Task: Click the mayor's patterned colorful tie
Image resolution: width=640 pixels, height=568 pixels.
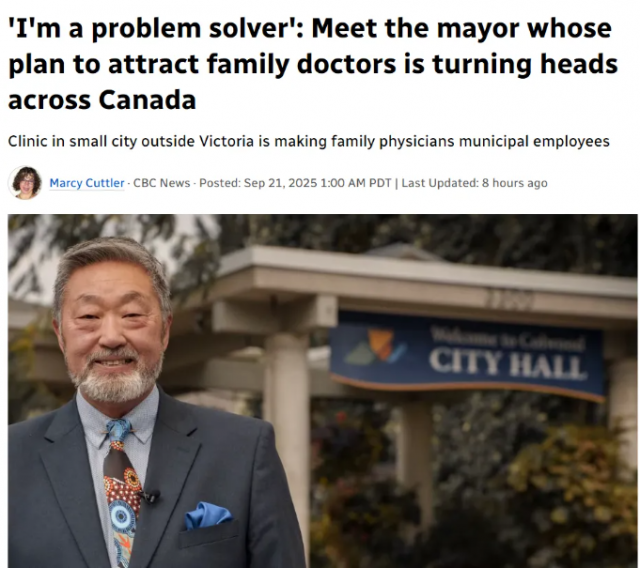Action: [122, 492]
